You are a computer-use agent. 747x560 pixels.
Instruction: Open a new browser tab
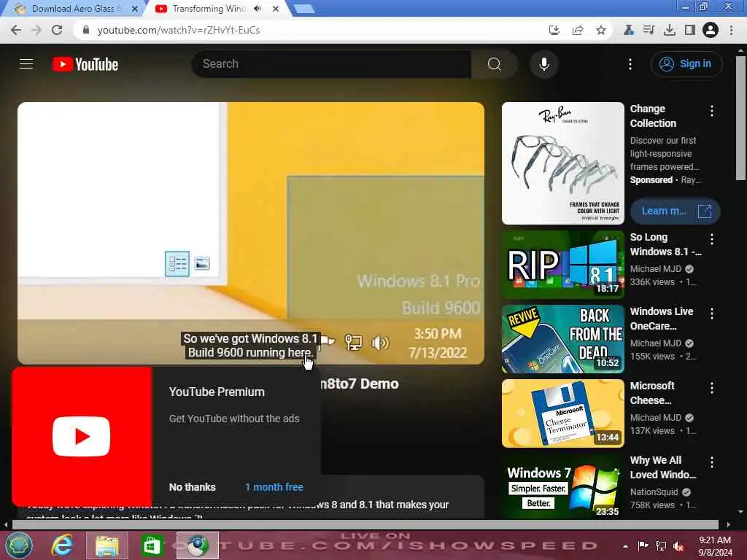tap(303, 9)
